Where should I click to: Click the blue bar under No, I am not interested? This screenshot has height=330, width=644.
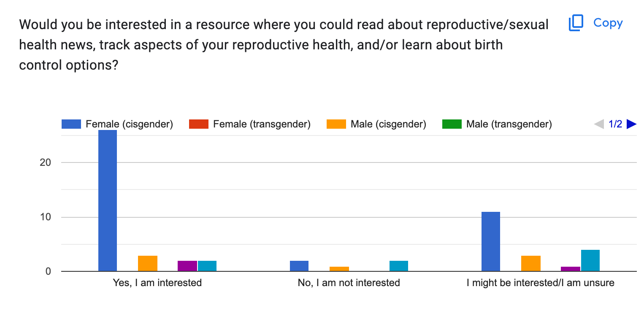299,266
